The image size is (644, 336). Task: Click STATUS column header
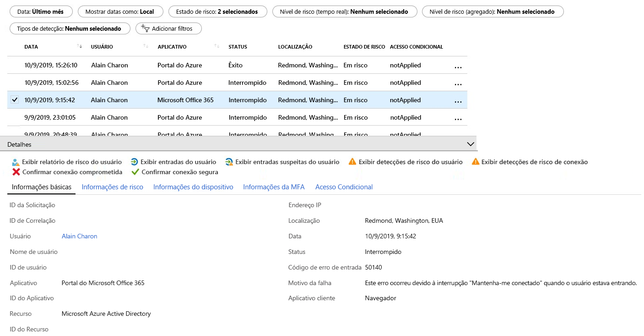click(238, 47)
